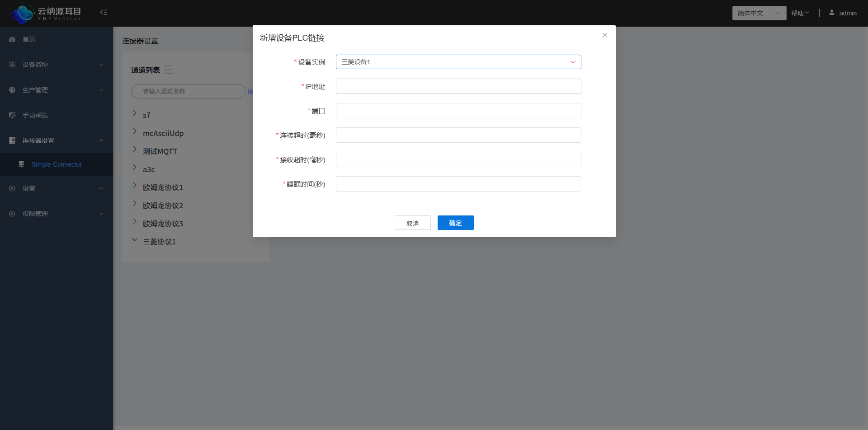Click the admin user avatar icon
This screenshot has height=430, width=868.
(831, 13)
